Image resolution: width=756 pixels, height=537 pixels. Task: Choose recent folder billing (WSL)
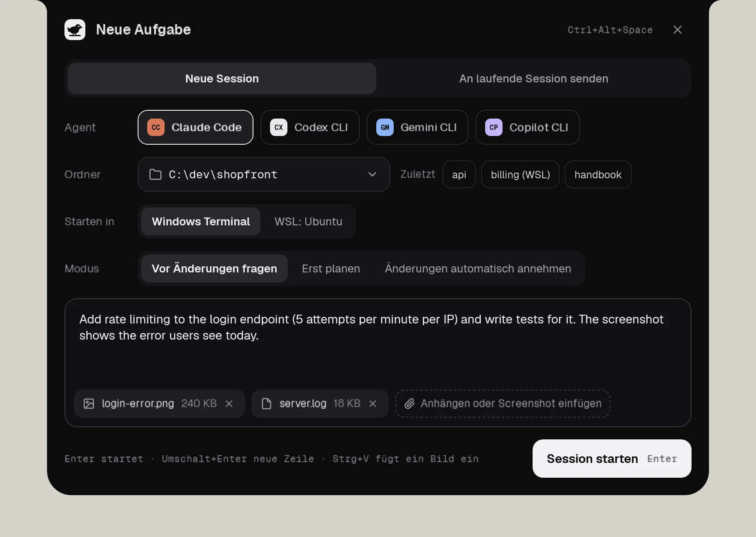[520, 174]
